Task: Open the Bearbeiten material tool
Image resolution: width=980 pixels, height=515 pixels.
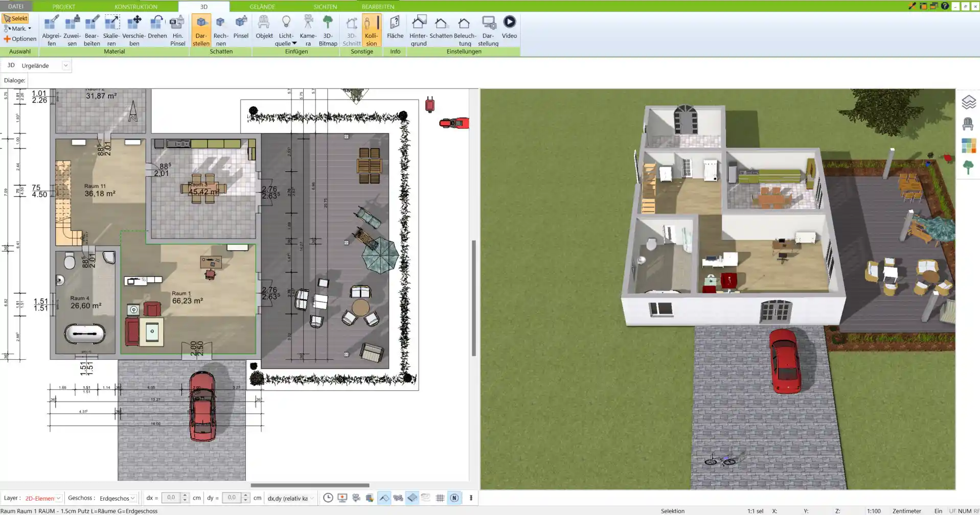Action: click(92, 31)
